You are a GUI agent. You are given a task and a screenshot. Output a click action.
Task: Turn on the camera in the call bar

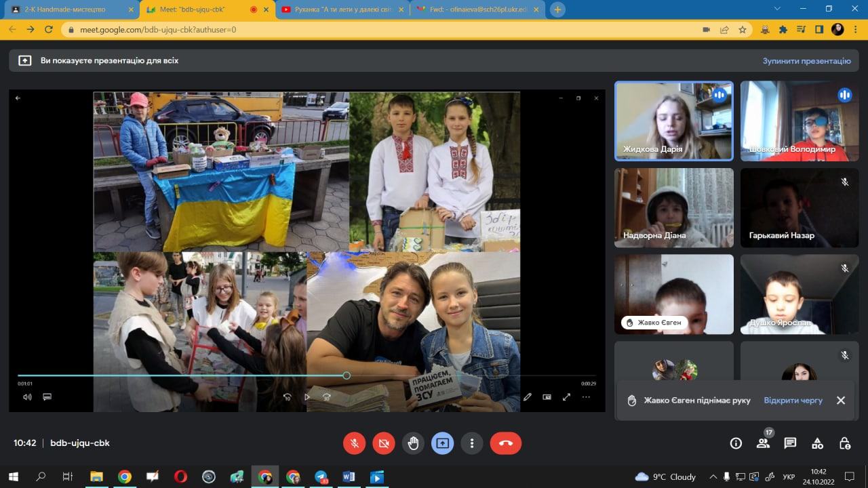point(383,443)
